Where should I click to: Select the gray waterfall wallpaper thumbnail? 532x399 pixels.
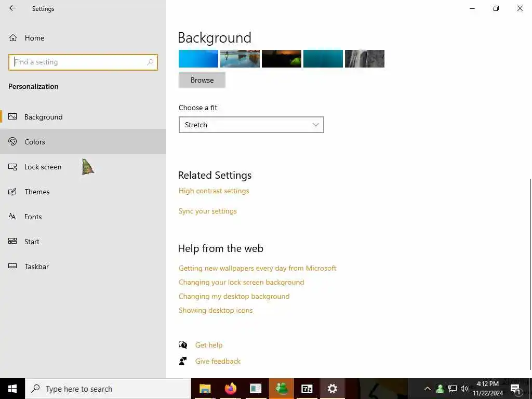pyautogui.click(x=365, y=59)
